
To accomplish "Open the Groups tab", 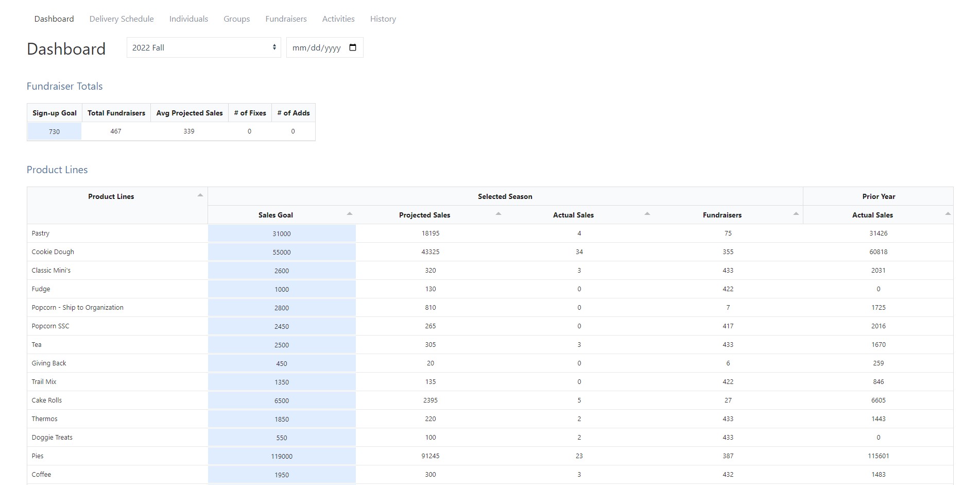I will tap(237, 19).
